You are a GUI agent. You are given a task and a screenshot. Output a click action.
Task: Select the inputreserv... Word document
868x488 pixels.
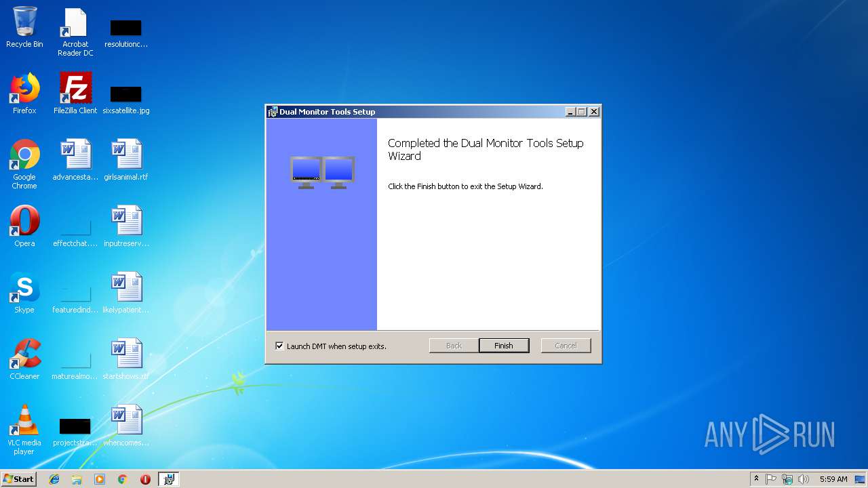pyautogui.click(x=126, y=227)
